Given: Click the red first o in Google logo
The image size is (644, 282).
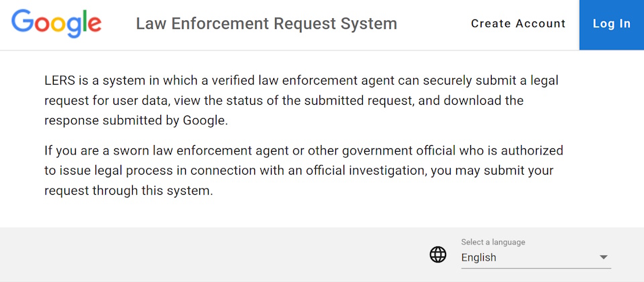Looking at the screenshot, I should (42, 26).
